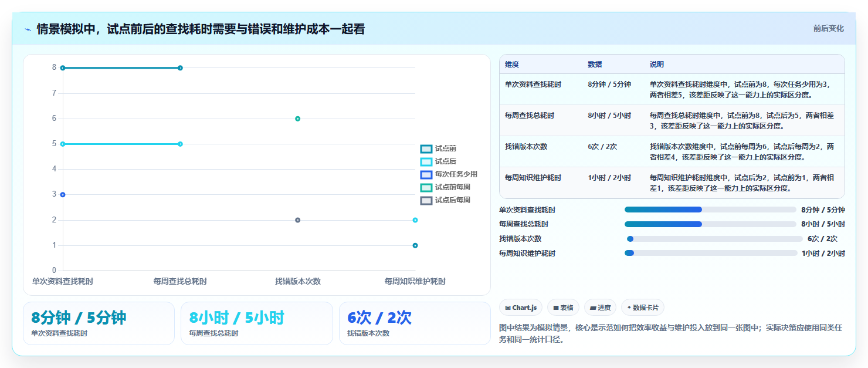Select the grey 试点后每周 point at value 2

click(297, 220)
